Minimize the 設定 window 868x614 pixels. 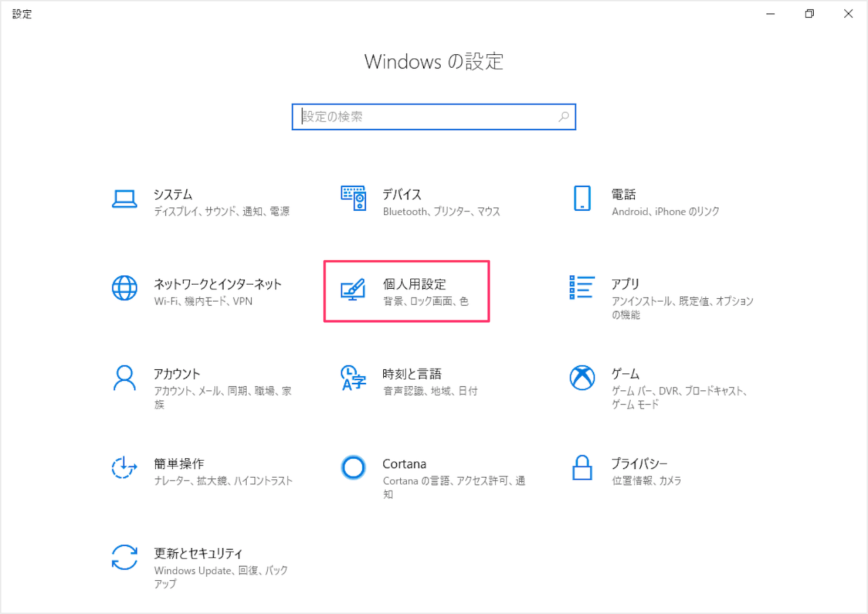[770, 14]
